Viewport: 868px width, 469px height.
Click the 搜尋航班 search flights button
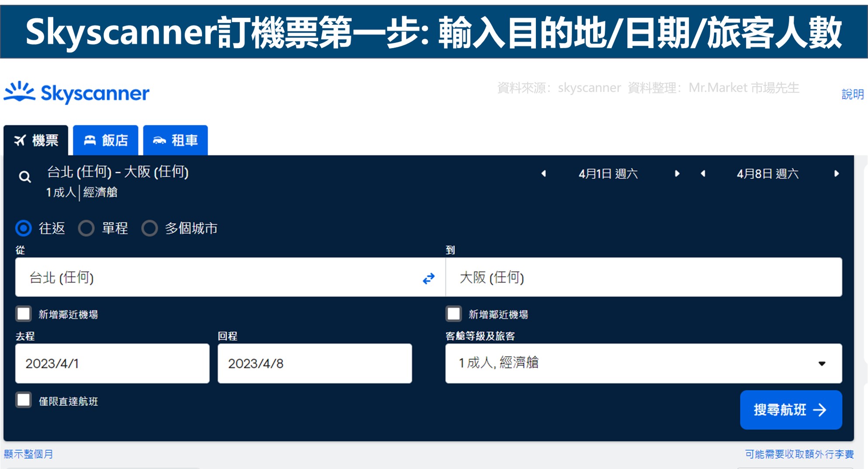point(791,410)
